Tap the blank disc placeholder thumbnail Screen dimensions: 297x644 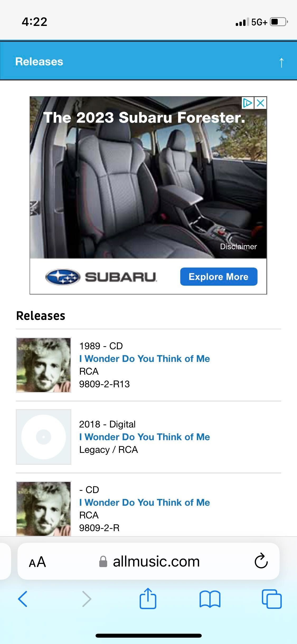(44, 437)
